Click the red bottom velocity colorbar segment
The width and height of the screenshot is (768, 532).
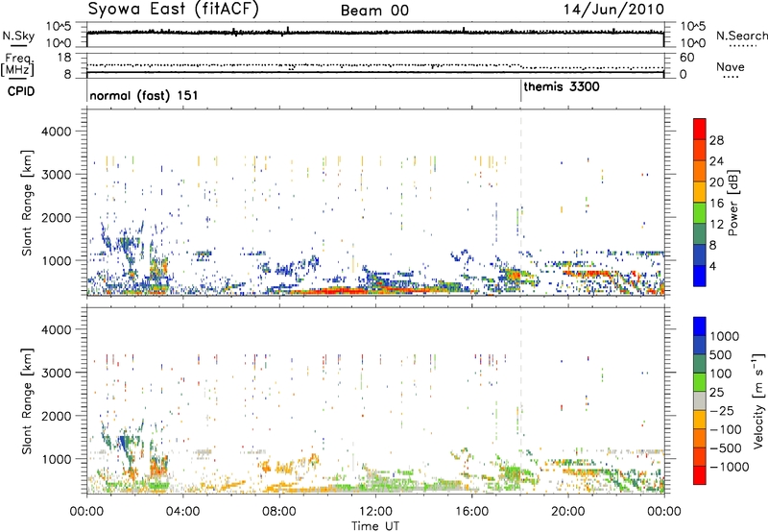(700, 475)
